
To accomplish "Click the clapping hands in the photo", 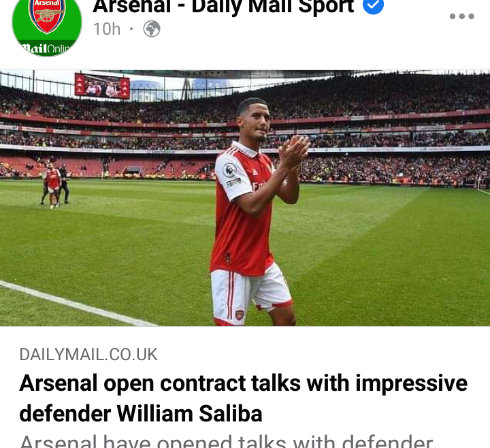I will click(x=294, y=152).
